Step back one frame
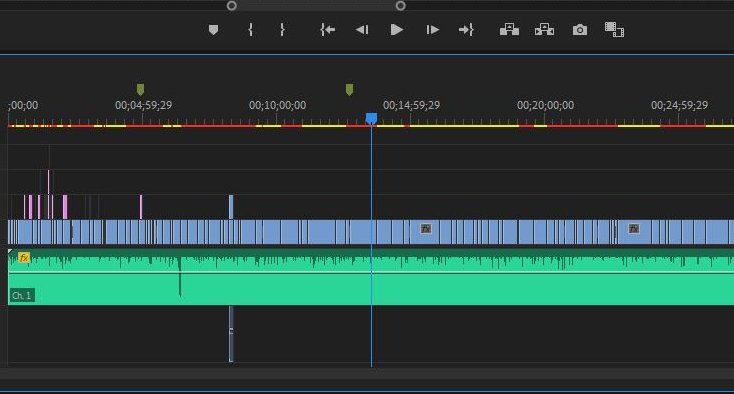The height and width of the screenshot is (394, 734). [x=362, y=30]
